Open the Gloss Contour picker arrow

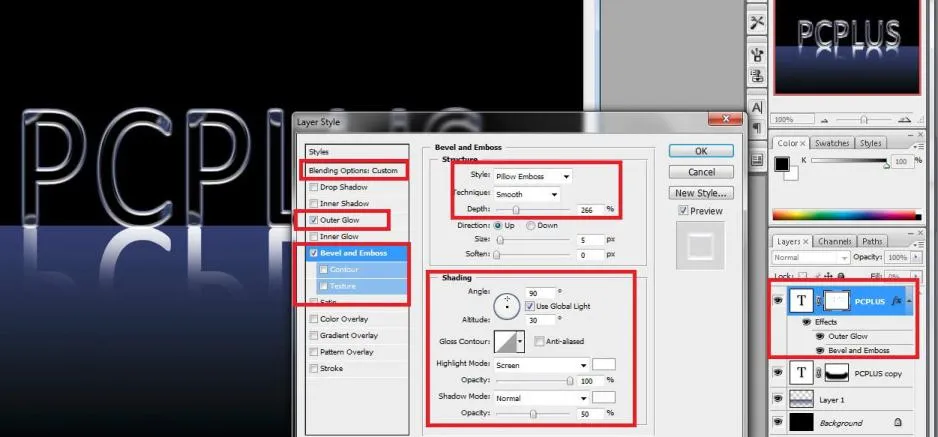(520, 341)
